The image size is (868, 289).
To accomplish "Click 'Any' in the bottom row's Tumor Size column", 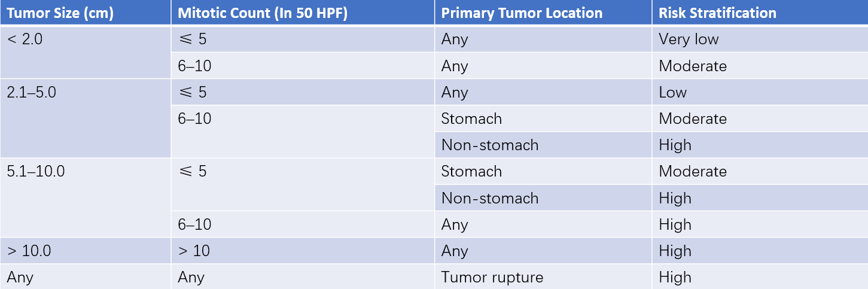I will [x=86, y=277].
